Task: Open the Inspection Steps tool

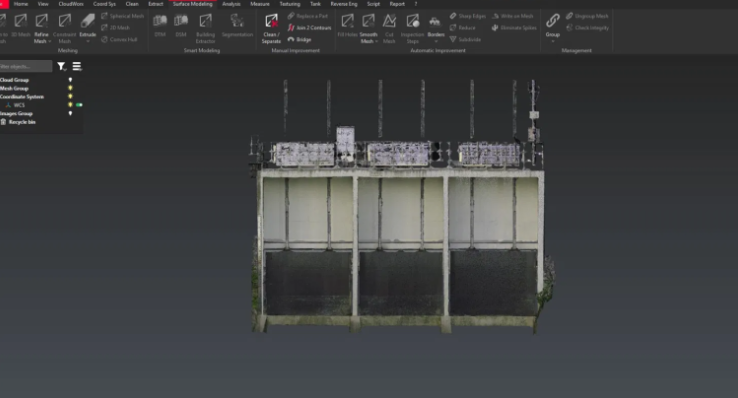Action: (412, 28)
